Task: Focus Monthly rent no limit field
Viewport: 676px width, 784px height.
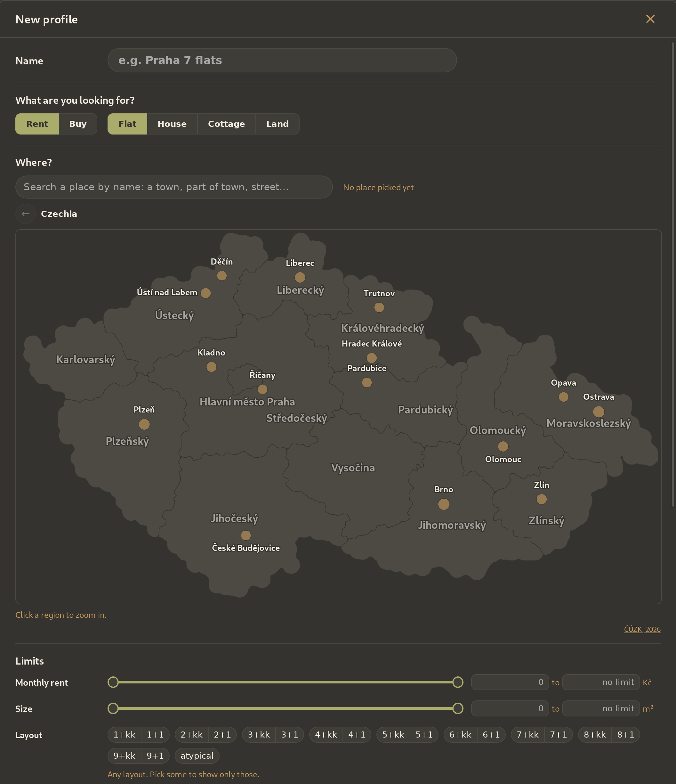Action: (x=601, y=682)
